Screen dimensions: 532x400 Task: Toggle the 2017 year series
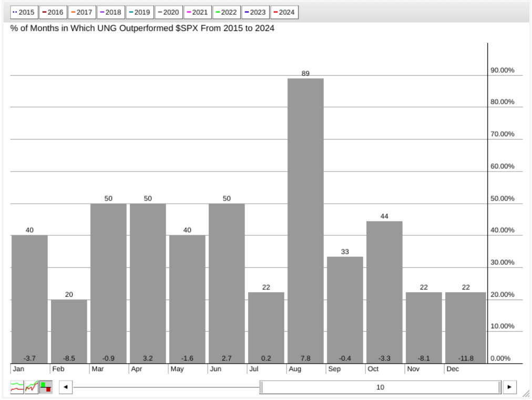[x=81, y=12]
